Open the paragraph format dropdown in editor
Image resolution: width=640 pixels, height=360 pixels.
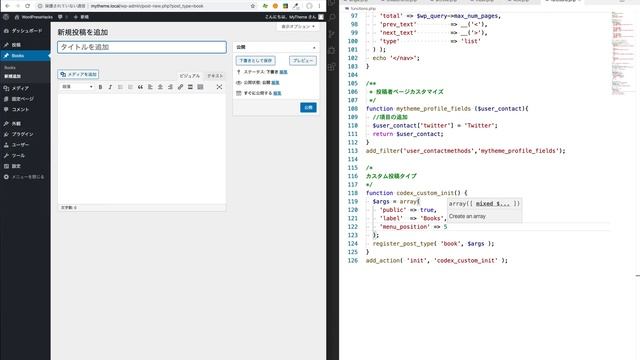coord(77,87)
